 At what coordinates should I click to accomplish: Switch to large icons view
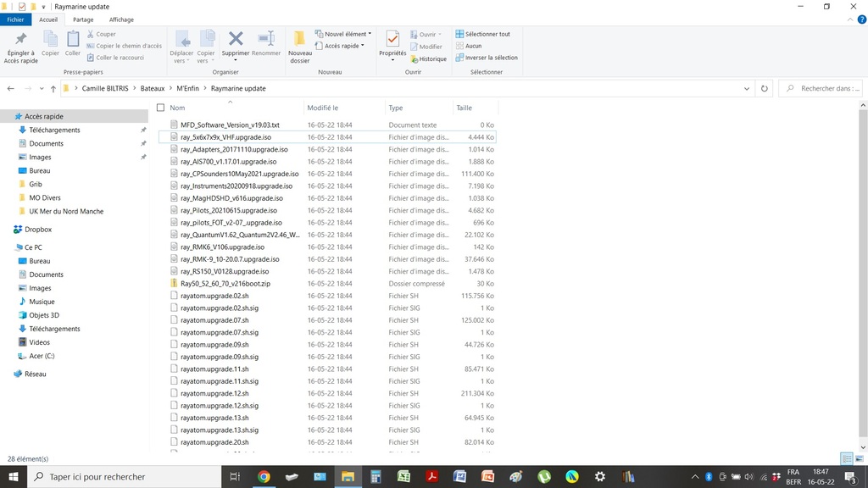tap(860, 458)
